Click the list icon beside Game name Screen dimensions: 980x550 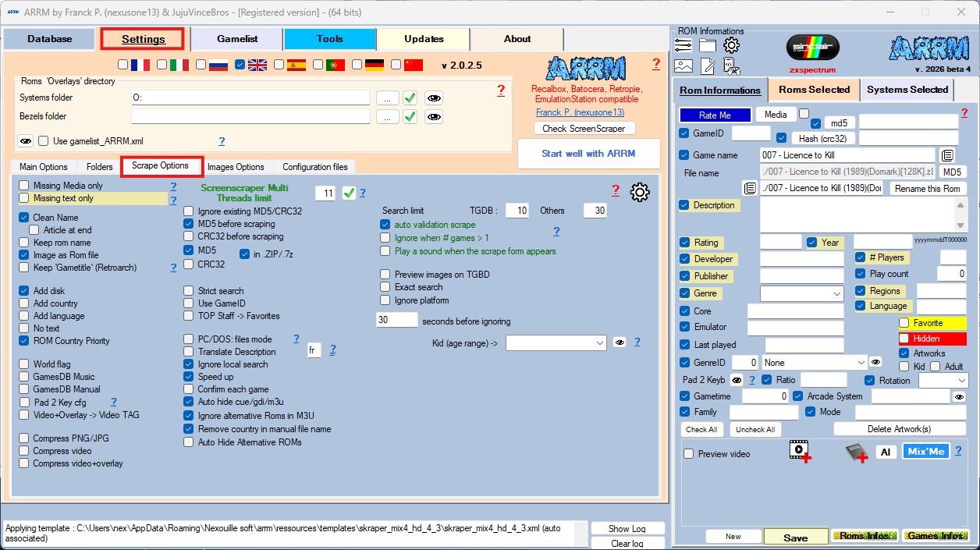point(946,155)
